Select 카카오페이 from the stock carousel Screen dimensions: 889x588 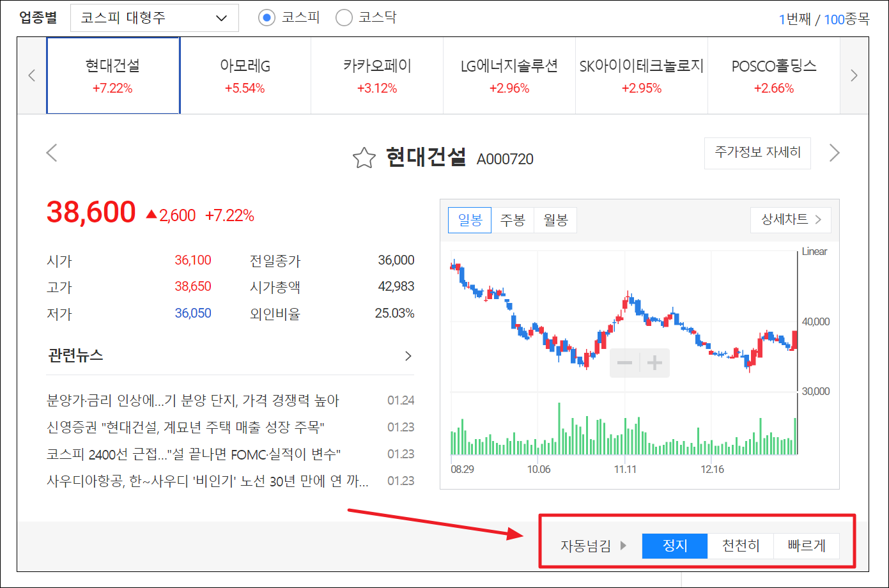pos(376,75)
